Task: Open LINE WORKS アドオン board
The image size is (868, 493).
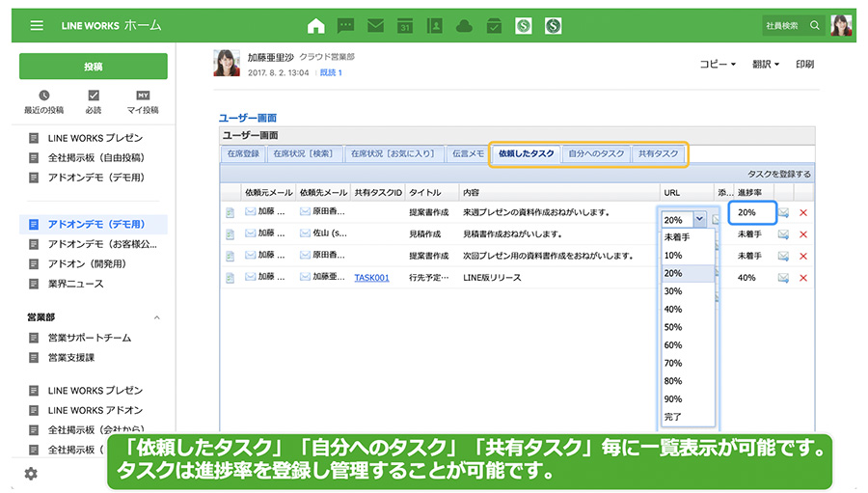Action: click(95, 410)
